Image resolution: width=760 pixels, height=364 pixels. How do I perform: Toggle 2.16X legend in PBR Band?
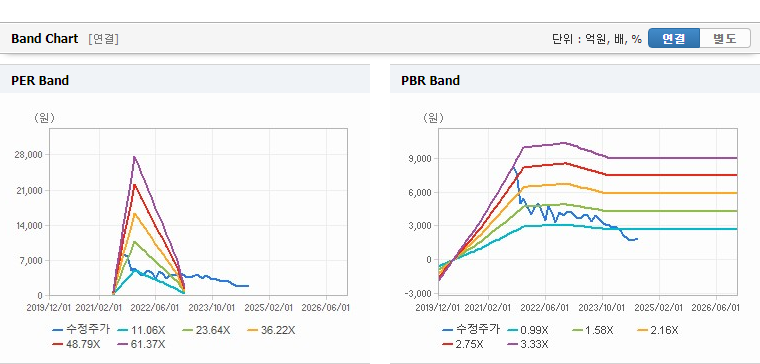tap(658, 330)
